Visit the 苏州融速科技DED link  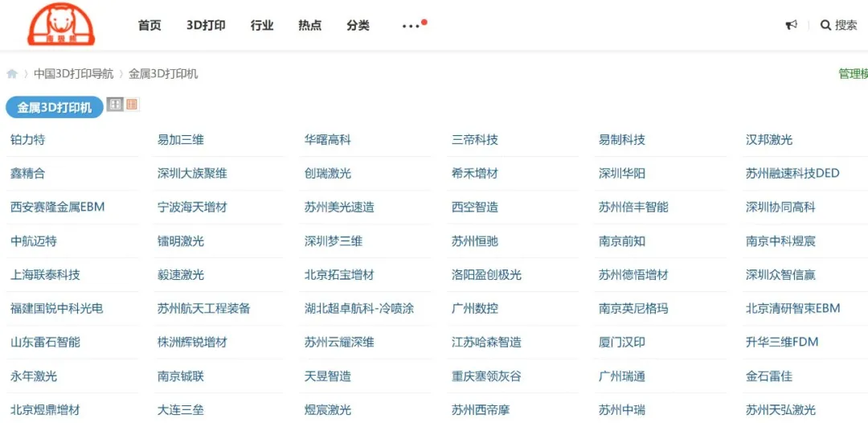click(792, 174)
